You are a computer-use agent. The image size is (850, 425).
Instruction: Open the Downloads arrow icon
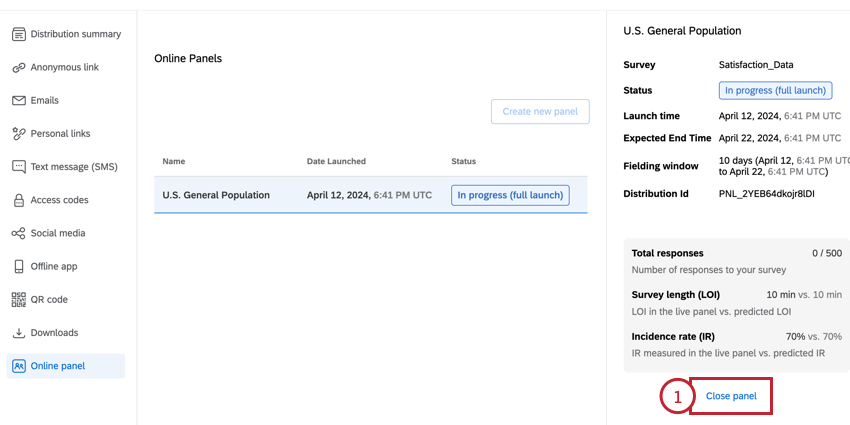19,333
